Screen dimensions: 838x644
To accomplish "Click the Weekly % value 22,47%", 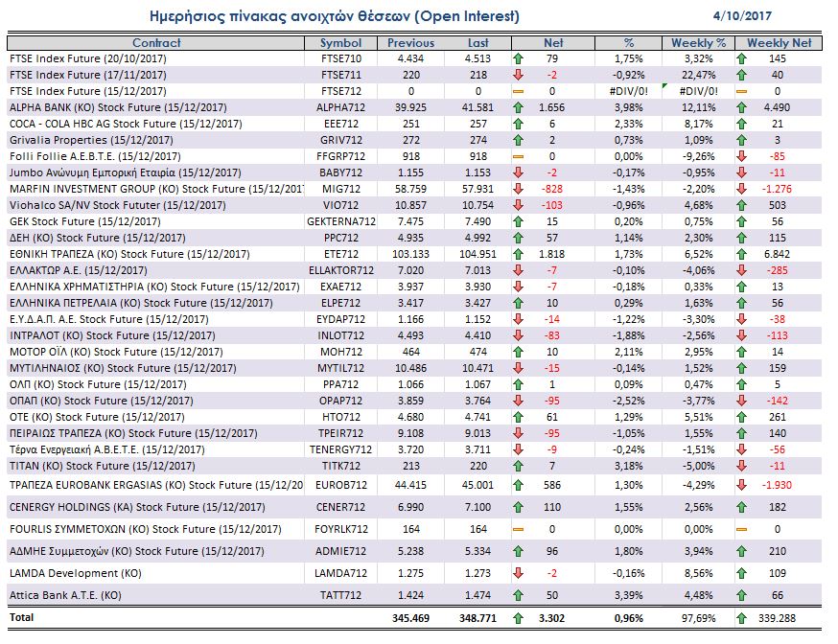I will [x=699, y=75].
